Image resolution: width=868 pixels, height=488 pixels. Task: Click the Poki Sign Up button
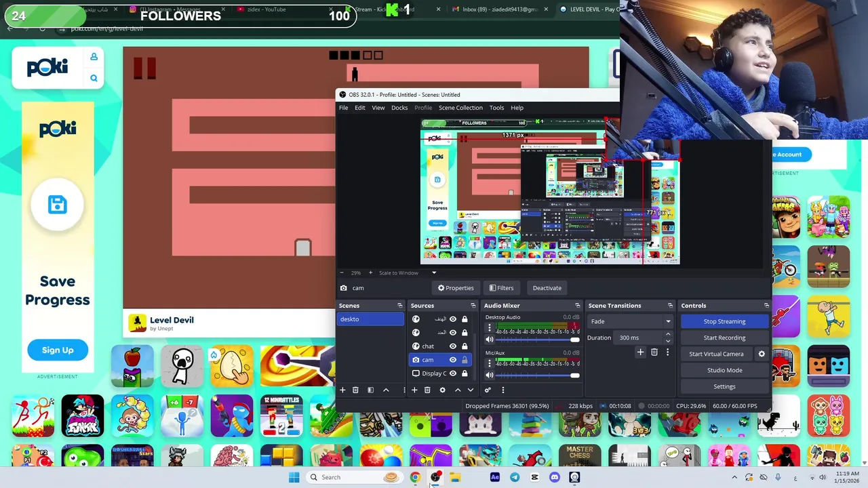click(58, 350)
